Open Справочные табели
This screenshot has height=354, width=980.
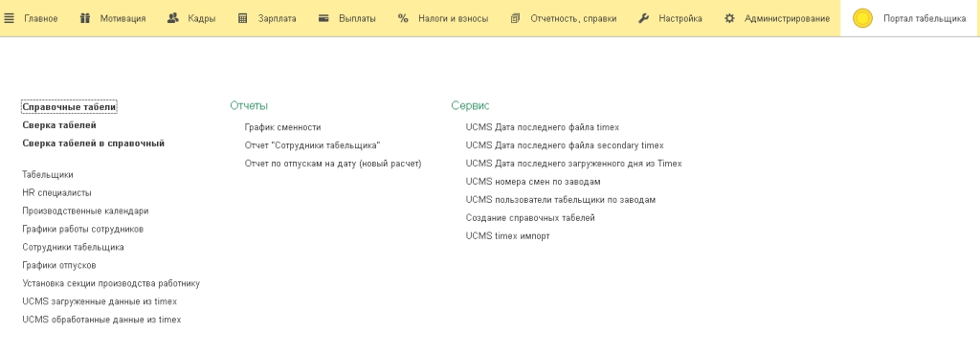69,107
